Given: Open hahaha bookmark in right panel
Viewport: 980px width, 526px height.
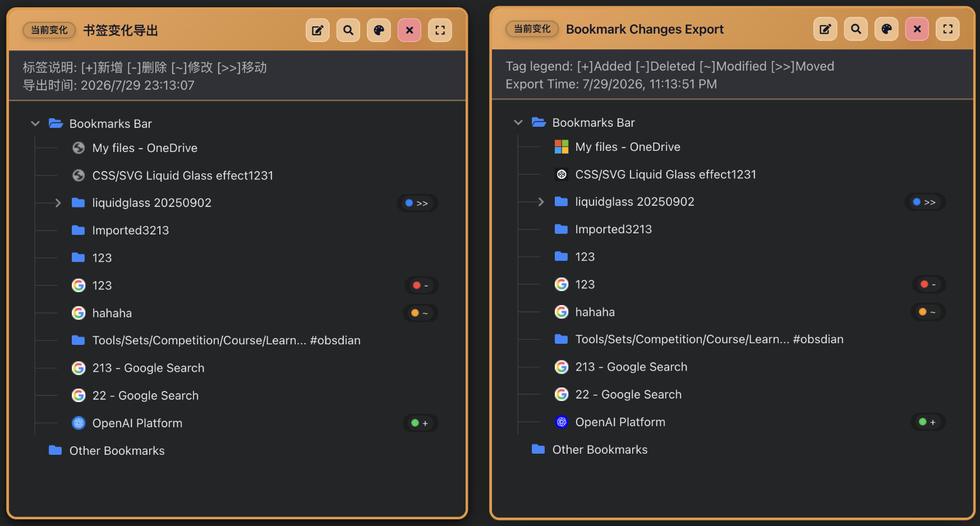Looking at the screenshot, I should (x=595, y=312).
